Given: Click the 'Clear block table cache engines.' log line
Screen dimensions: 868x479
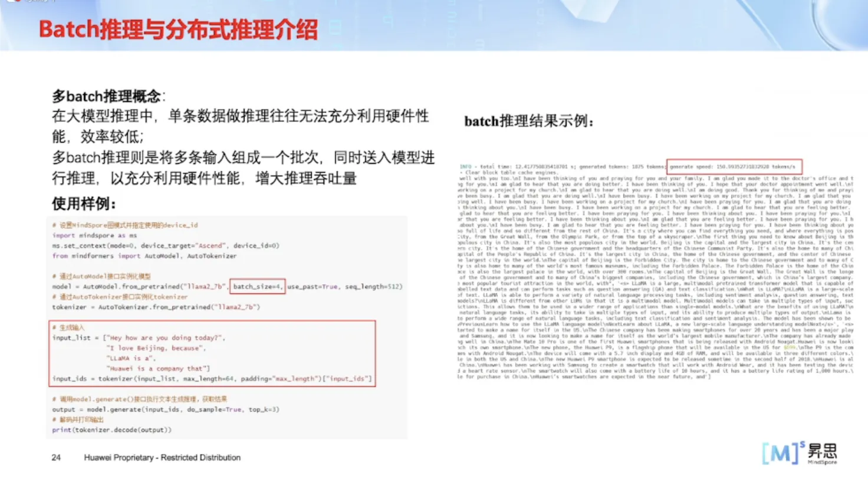Looking at the screenshot, I should click(512, 172).
